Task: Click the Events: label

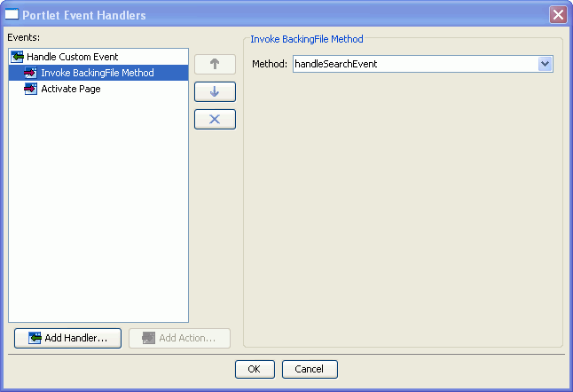Action: point(24,37)
